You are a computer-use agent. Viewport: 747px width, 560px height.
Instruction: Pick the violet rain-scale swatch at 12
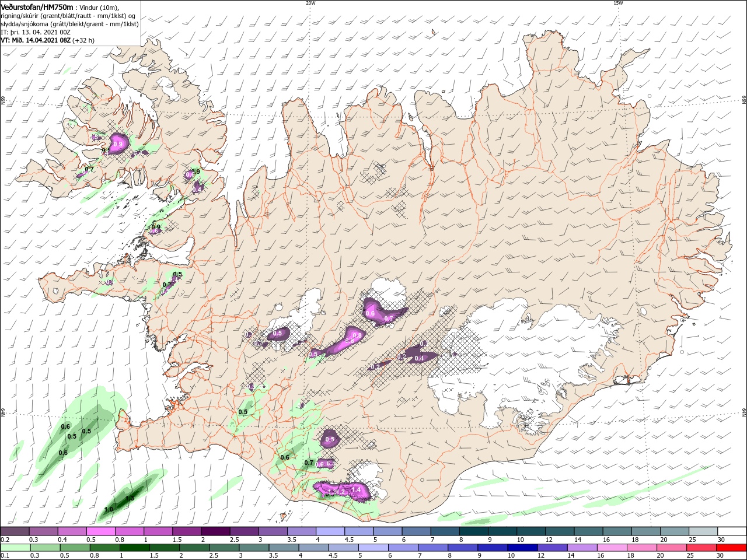pyautogui.click(x=552, y=548)
